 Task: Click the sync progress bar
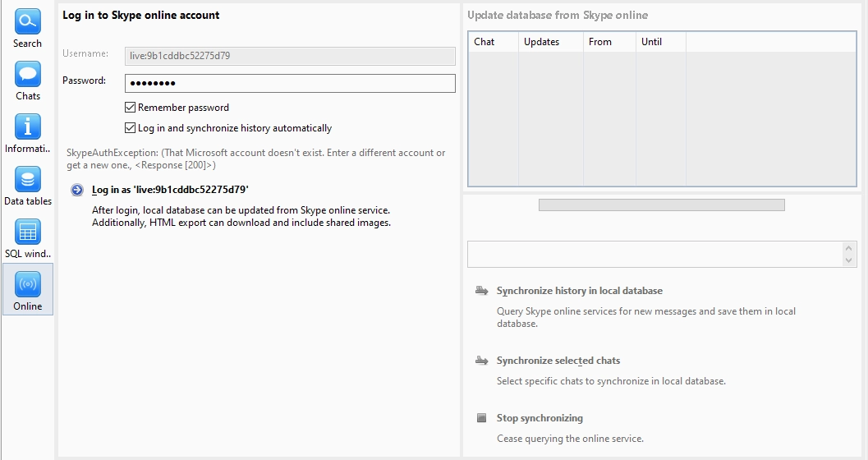[661, 205]
